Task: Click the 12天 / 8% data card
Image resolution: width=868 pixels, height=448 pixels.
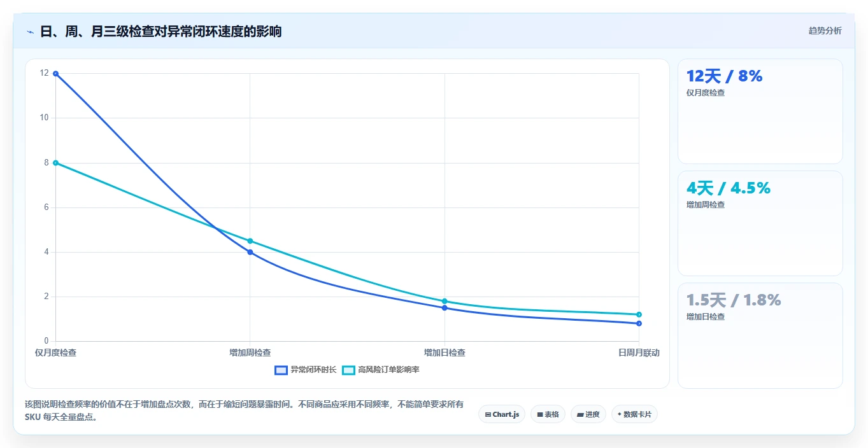Action: pyautogui.click(x=760, y=111)
